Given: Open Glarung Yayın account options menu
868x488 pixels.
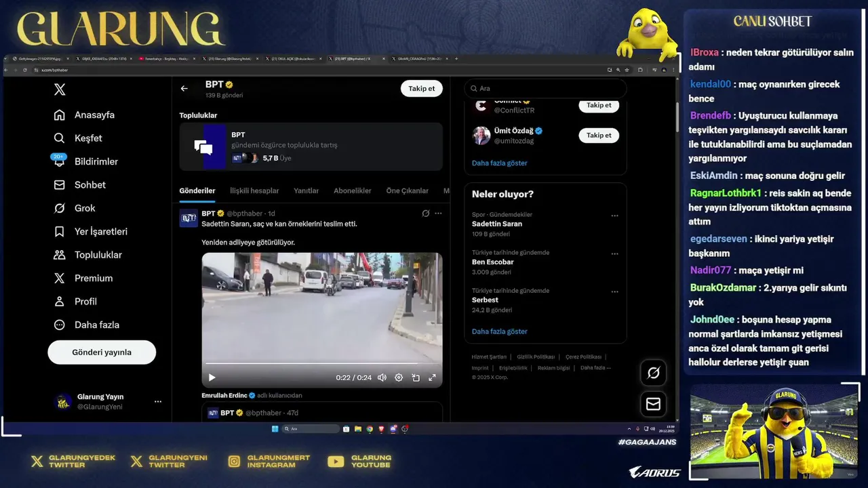Looking at the screenshot, I should coord(158,401).
